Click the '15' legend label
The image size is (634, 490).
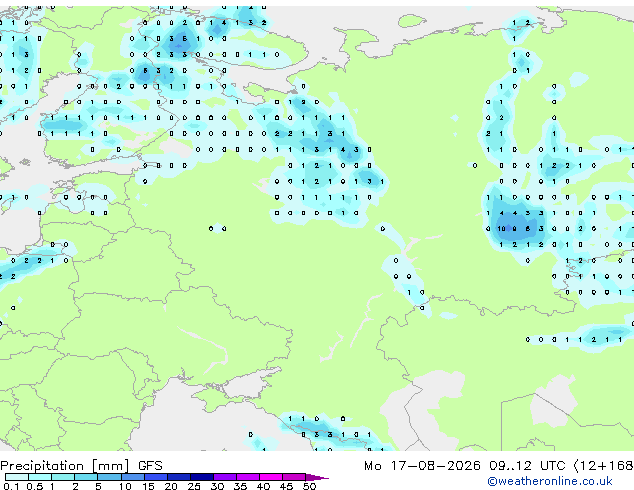coord(148,486)
